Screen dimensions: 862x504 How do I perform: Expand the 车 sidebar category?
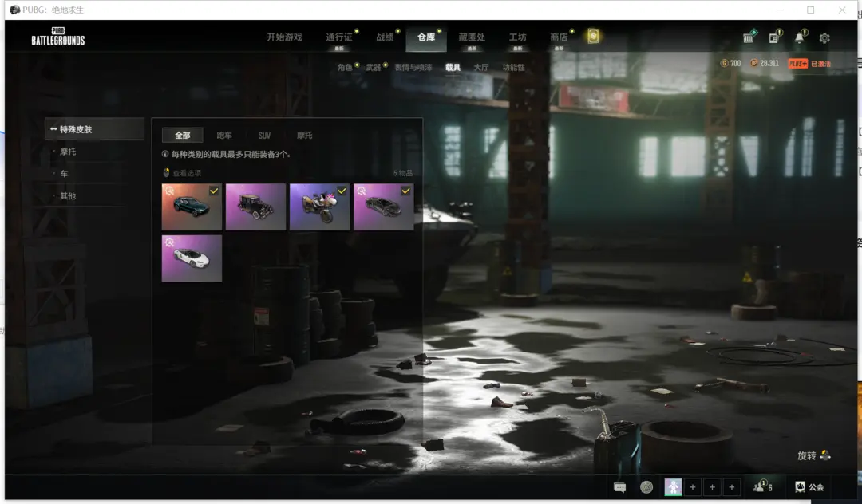point(65,174)
